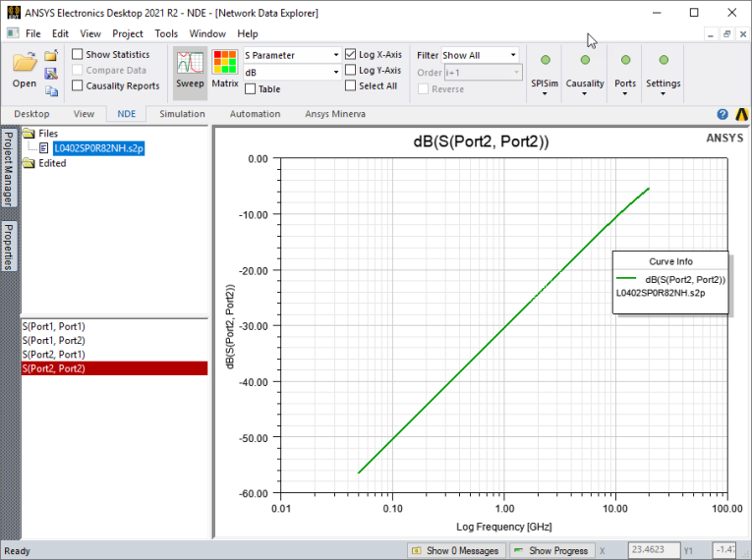The width and height of the screenshot is (752, 560).
Task: Tick the Table checkbox
Action: tap(250, 89)
